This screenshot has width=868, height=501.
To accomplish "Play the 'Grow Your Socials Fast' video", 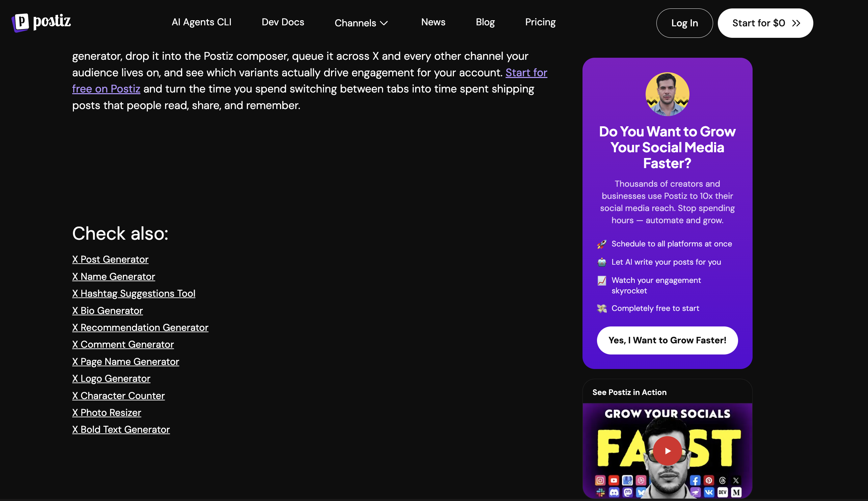I will pyautogui.click(x=667, y=451).
